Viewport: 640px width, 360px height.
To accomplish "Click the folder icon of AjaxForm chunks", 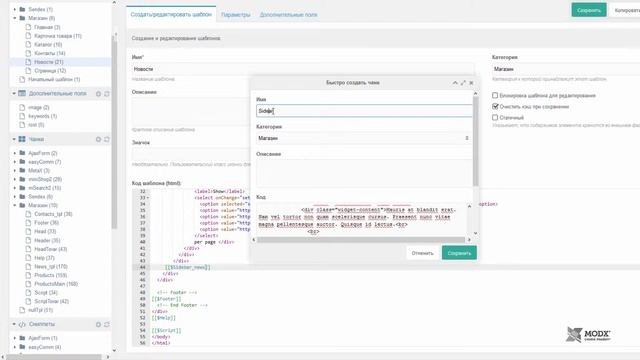I will (x=22, y=153).
